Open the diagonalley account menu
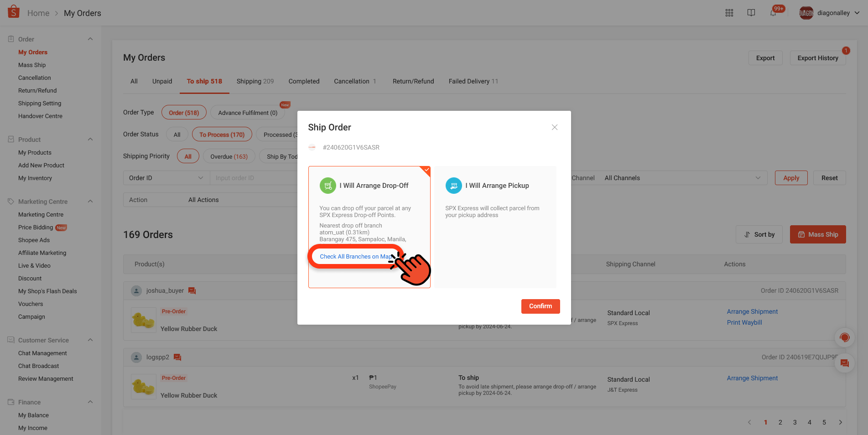The image size is (868, 435). point(829,12)
